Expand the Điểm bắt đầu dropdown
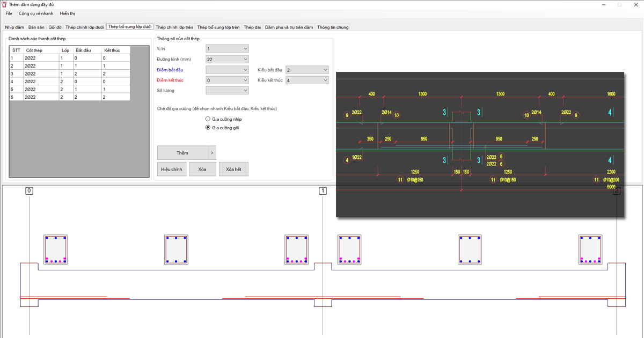Image resolution: width=644 pixels, height=338 pixels. [x=227, y=70]
